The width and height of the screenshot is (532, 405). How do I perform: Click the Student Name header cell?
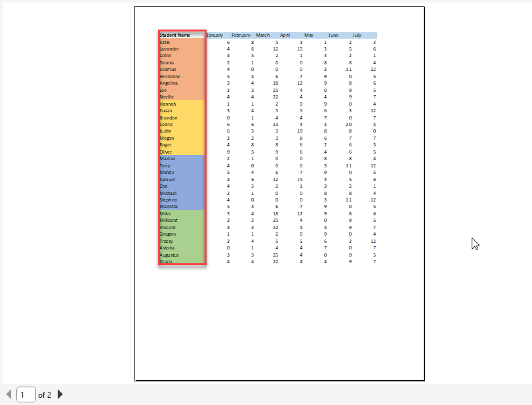175,35
